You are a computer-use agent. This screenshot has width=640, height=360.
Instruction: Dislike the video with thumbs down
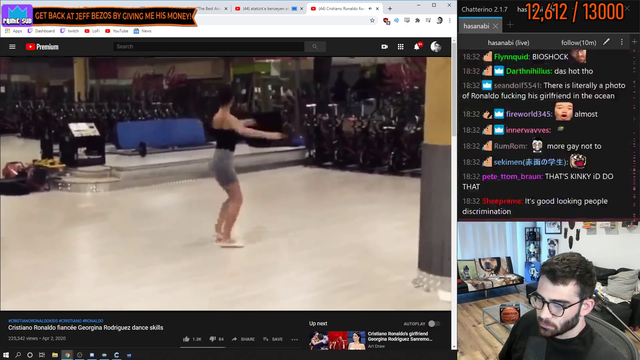[x=212, y=339]
